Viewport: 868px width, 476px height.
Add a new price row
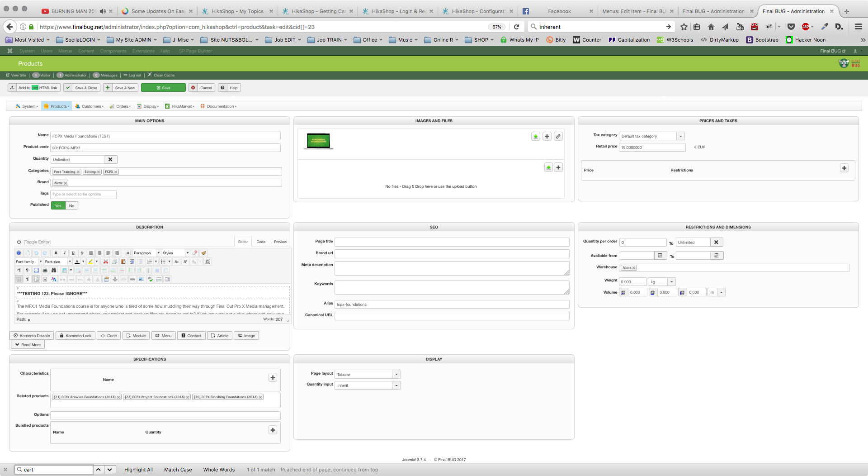pyautogui.click(x=844, y=168)
